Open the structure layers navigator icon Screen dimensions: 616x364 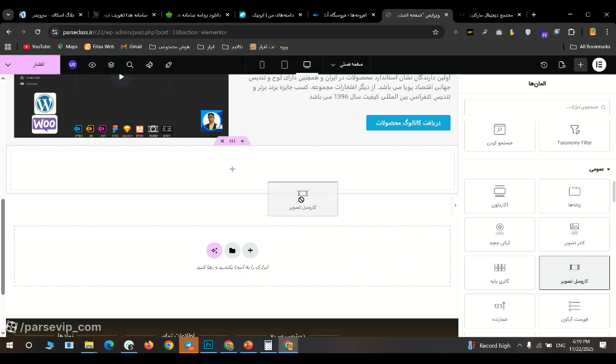pyautogui.click(x=111, y=65)
